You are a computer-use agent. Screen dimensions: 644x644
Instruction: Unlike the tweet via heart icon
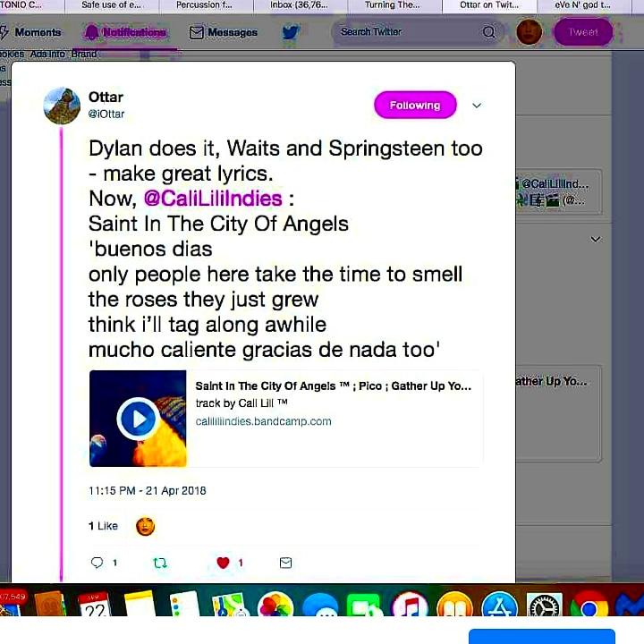point(223,563)
